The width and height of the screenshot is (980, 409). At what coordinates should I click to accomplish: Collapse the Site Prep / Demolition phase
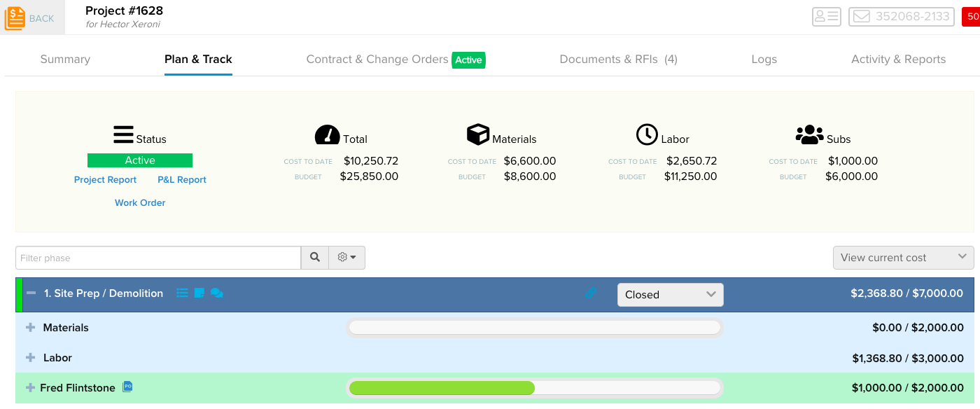[x=31, y=293]
